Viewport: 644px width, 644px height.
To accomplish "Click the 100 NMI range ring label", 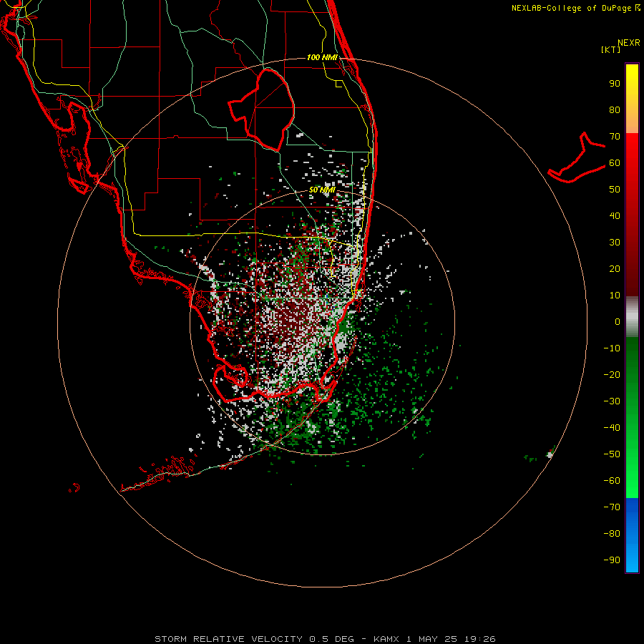I will pos(322,57).
